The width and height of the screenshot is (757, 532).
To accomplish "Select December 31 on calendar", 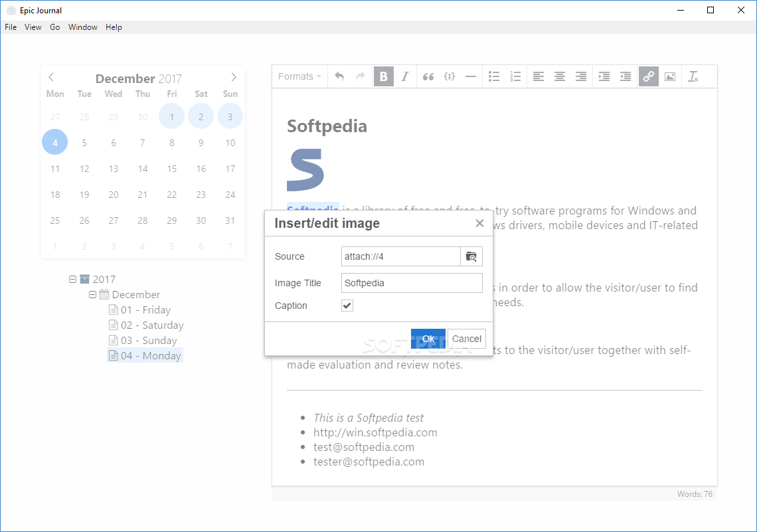I will pyautogui.click(x=230, y=221).
